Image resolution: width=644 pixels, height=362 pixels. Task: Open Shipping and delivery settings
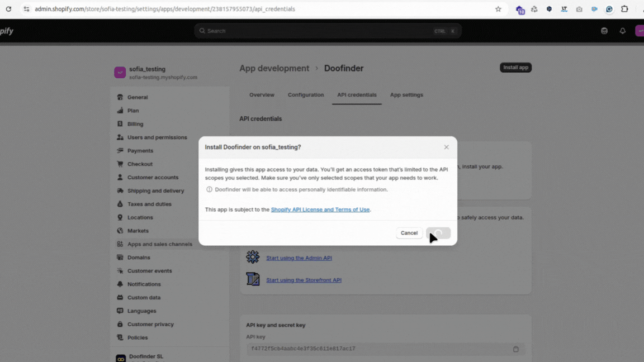click(155, 190)
